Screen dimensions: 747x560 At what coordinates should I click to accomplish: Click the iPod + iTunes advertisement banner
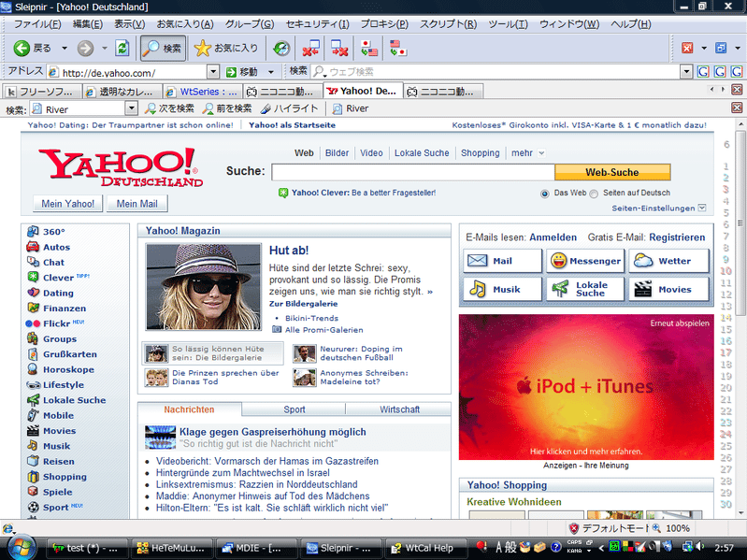[x=586, y=387]
